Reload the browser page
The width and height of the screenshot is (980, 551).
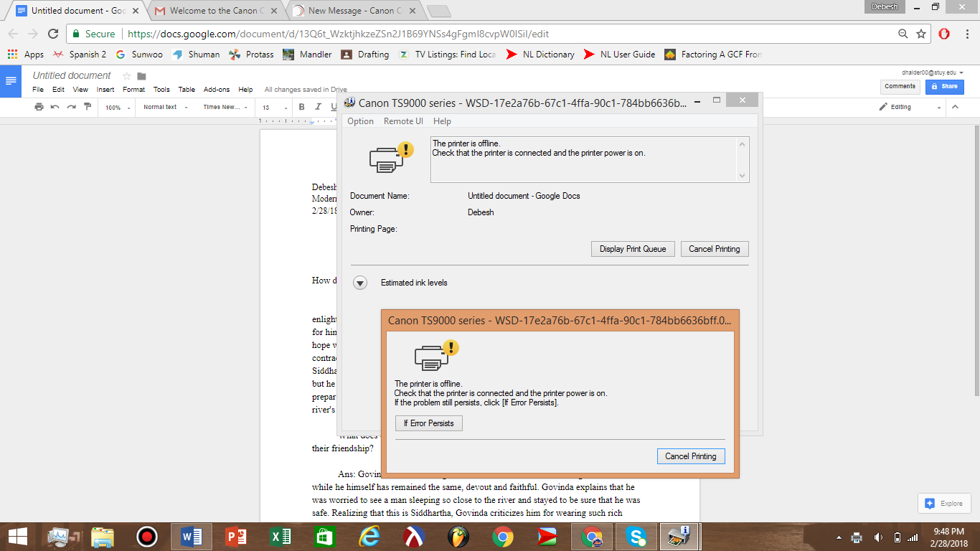point(53,34)
